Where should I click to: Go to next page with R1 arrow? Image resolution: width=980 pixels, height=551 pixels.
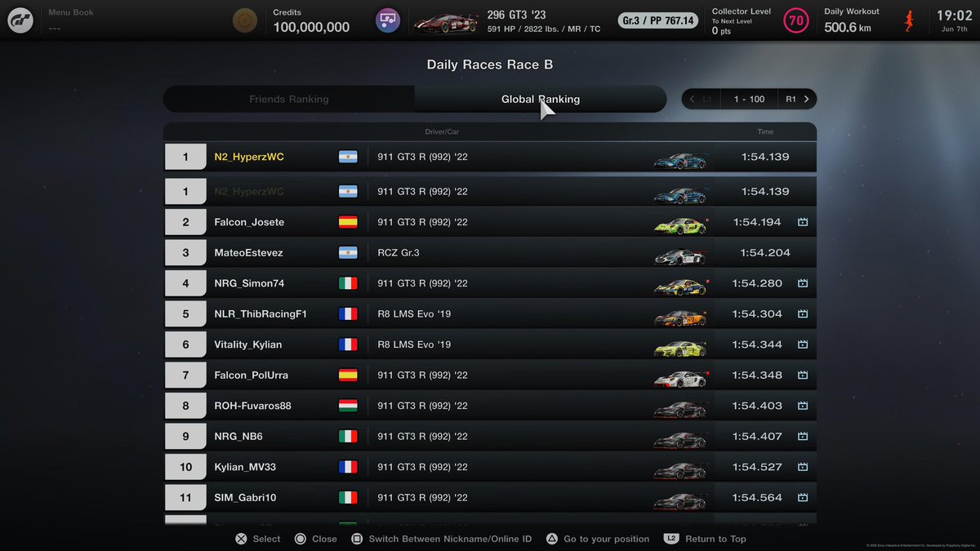[x=797, y=99]
